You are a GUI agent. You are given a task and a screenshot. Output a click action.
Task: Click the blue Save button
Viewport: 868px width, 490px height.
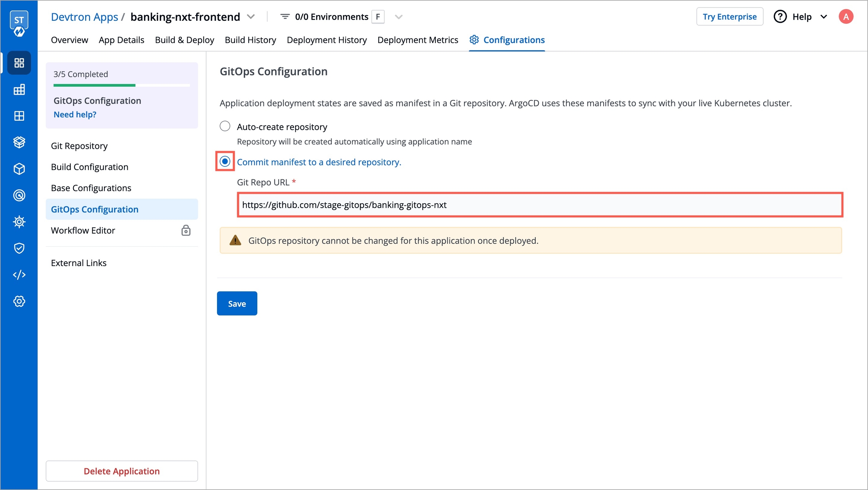237,303
